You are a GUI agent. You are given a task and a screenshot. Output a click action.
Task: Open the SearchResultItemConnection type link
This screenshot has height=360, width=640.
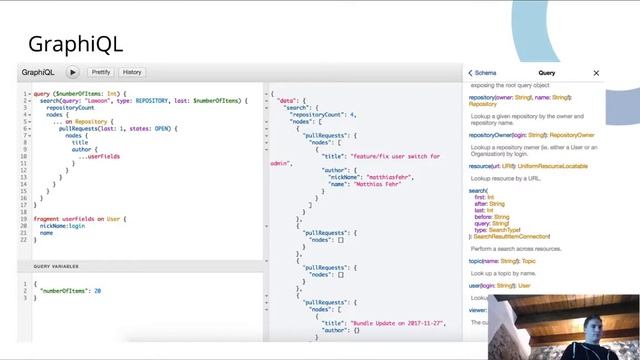click(x=511, y=237)
